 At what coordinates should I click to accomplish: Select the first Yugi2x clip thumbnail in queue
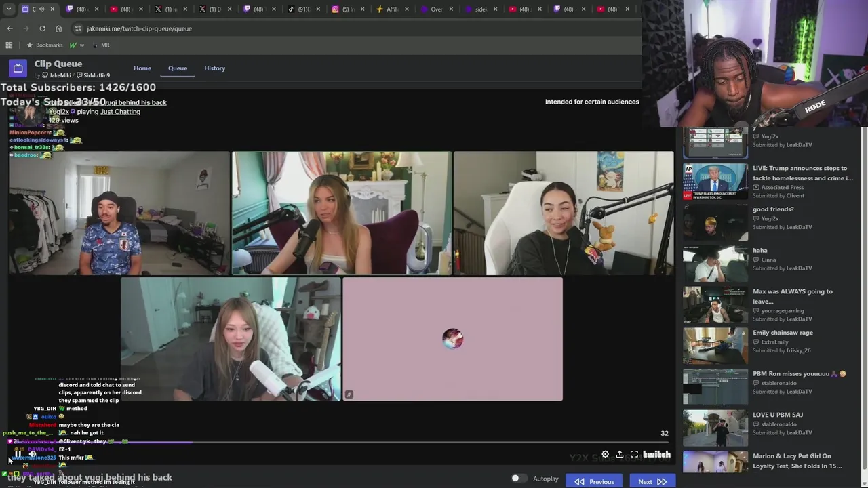[x=715, y=142]
